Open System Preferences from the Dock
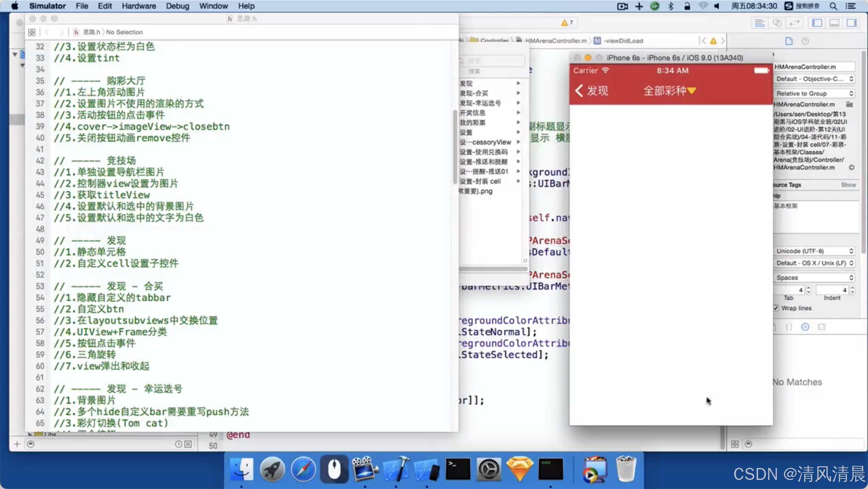The width and height of the screenshot is (868, 489). 489,470
